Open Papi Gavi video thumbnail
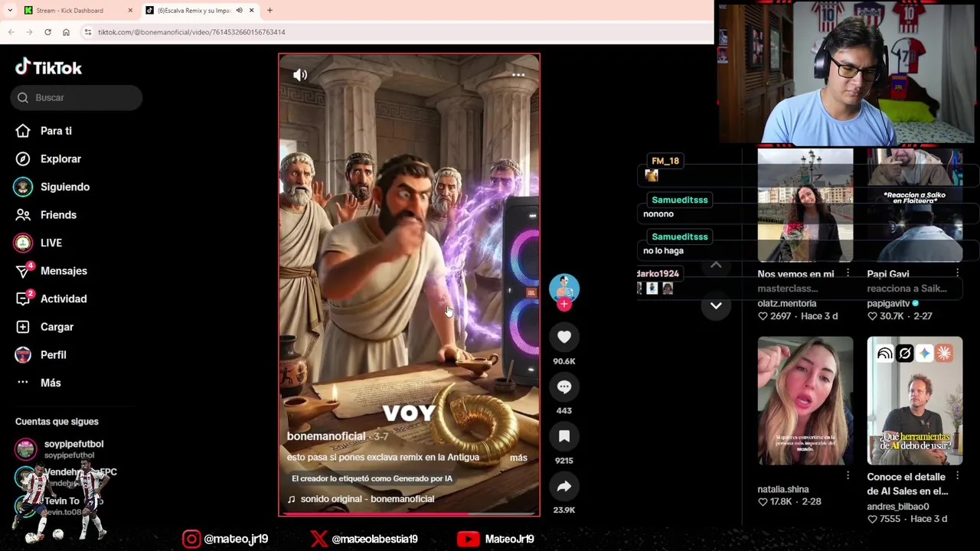Viewport: 980px width, 551px height. pos(914,205)
